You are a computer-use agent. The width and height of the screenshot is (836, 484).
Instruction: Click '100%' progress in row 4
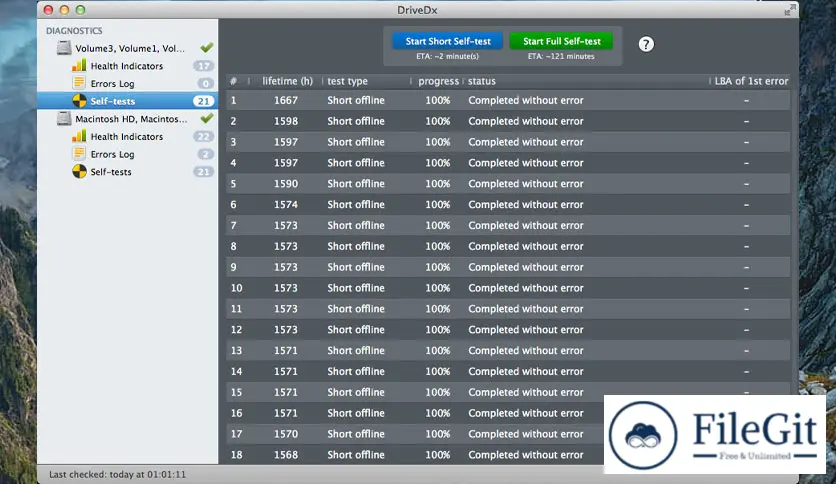pos(437,163)
